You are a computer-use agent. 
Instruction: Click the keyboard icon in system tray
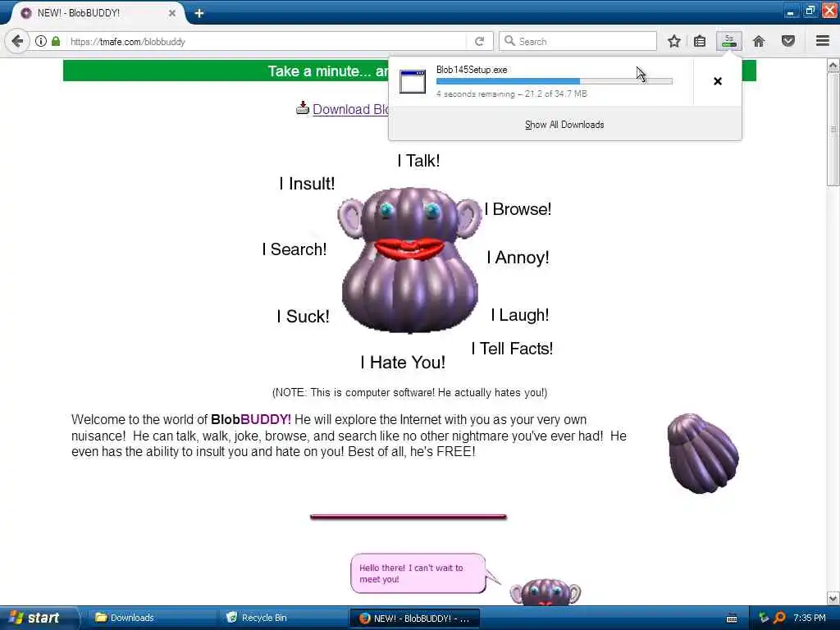pos(731,619)
